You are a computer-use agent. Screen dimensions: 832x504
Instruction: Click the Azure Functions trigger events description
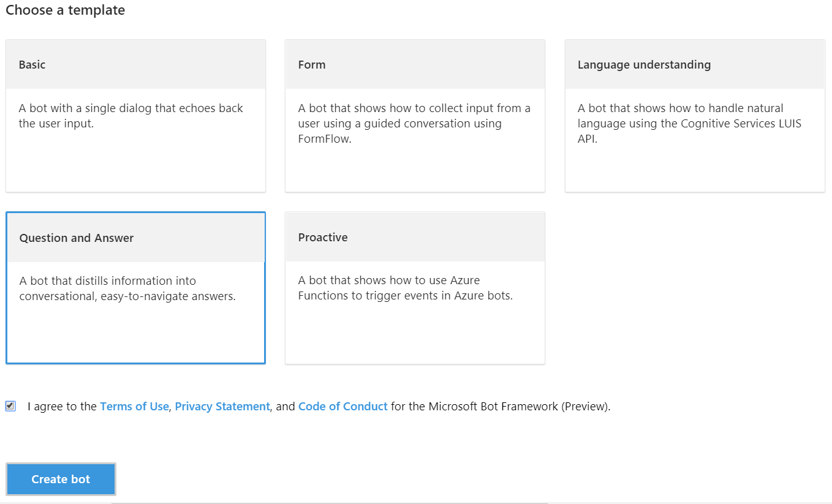[x=405, y=288]
